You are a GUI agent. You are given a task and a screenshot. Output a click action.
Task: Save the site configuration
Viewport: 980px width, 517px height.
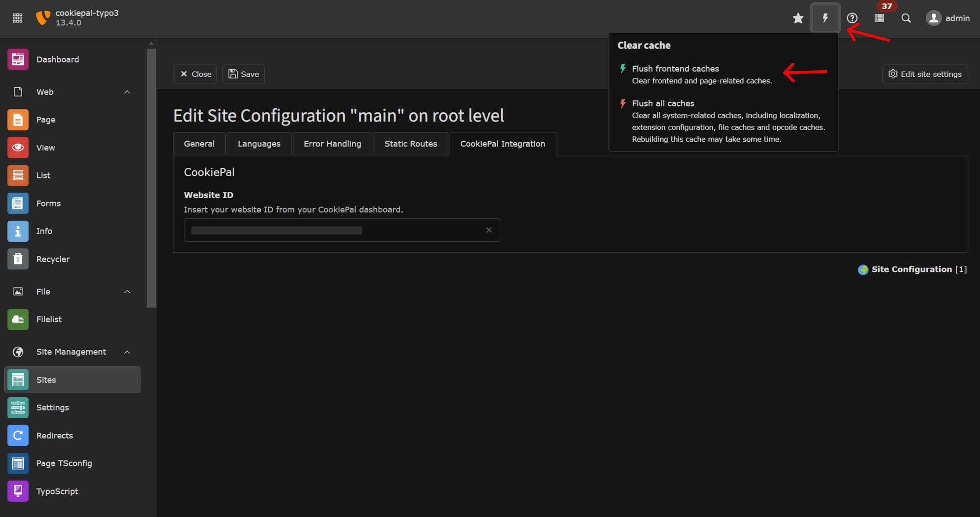243,74
